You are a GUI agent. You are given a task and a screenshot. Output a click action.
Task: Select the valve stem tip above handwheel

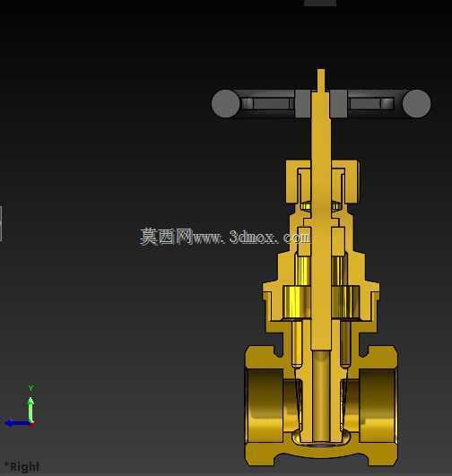coord(321,80)
